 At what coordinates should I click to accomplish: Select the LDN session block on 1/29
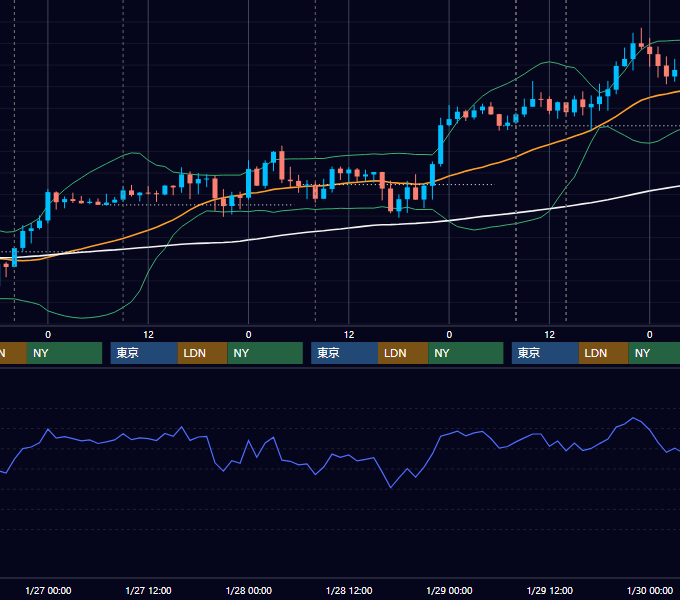(604, 353)
